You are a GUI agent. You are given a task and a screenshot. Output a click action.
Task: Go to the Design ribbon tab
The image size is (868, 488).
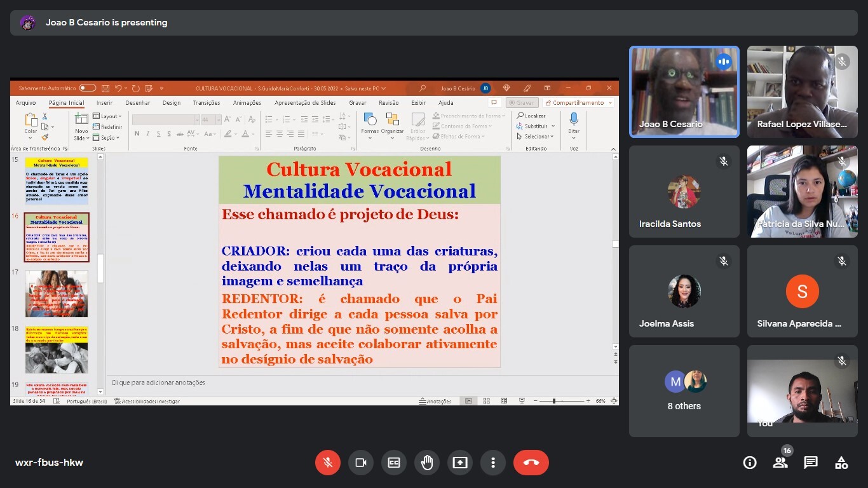[172, 103]
